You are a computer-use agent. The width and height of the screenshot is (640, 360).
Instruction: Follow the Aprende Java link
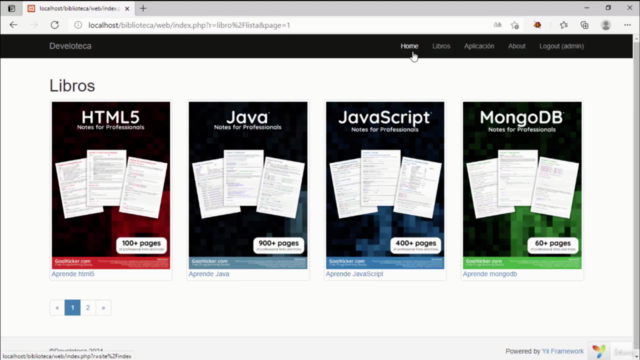[209, 274]
